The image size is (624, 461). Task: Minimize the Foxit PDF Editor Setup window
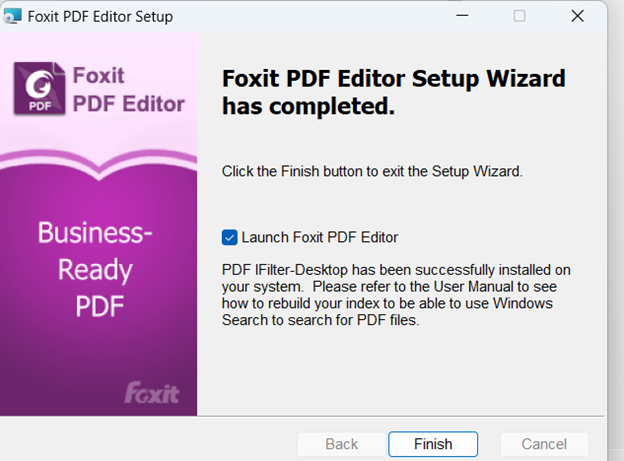461,16
